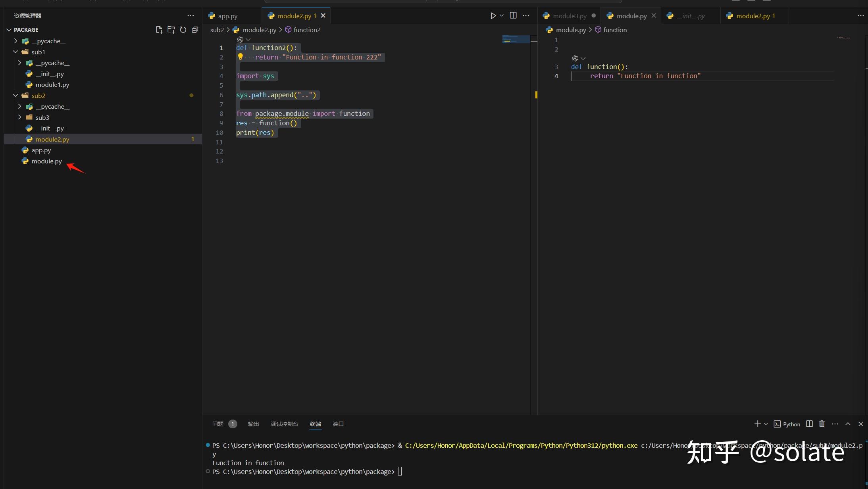This screenshot has width=868, height=489.
Task: Open the 问题 problems panel tab
Action: 218,424
